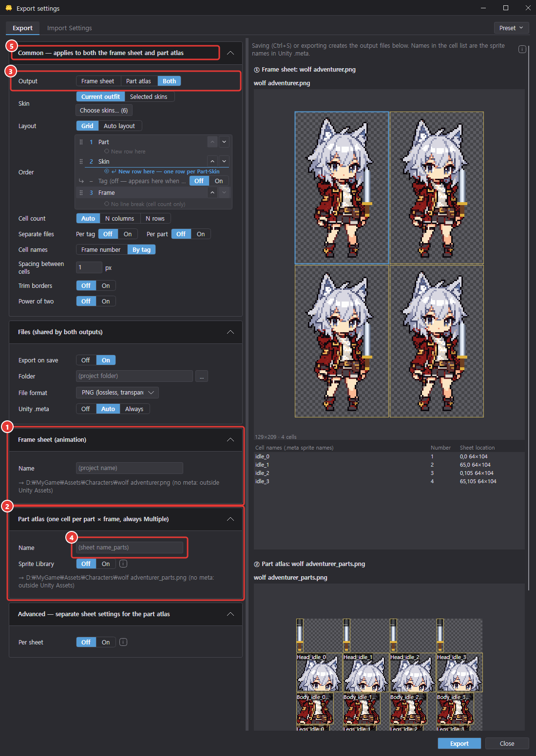Set Unity .meta to Off
The width and height of the screenshot is (536, 756).
click(86, 409)
